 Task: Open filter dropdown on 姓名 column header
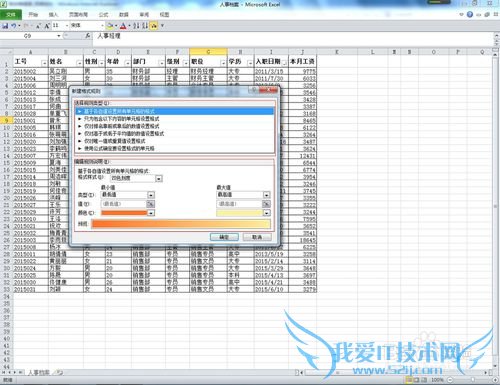[x=79, y=63]
